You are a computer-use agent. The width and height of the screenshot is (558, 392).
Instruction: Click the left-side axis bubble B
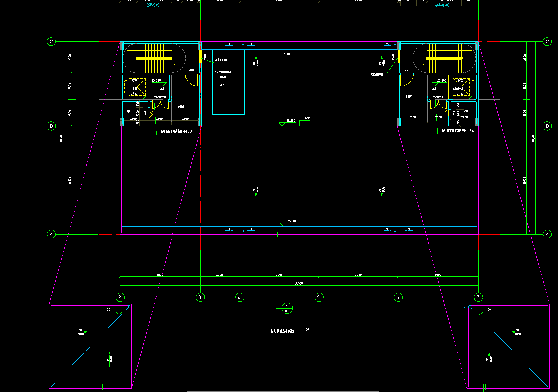click(x=51, y=126)
